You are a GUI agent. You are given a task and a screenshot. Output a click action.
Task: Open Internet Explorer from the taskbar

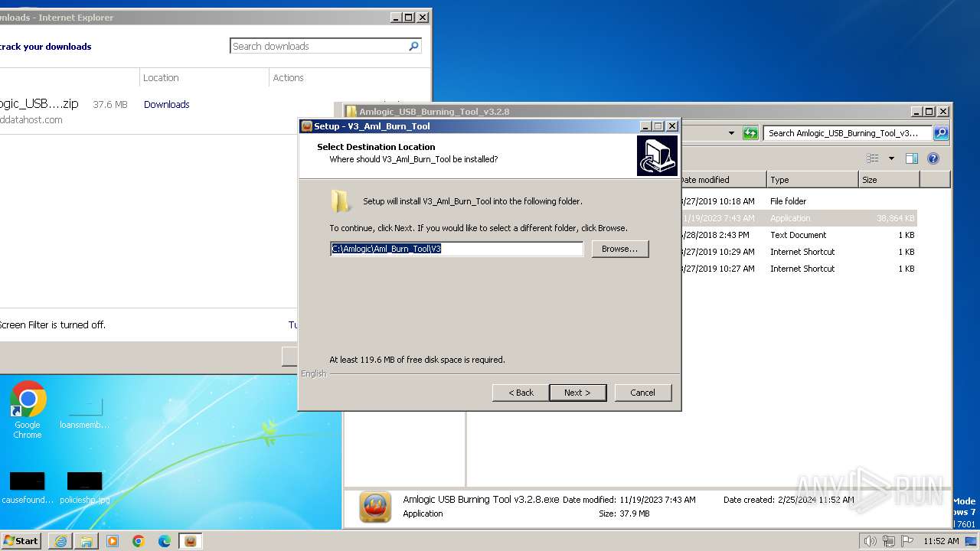(60, 541)
